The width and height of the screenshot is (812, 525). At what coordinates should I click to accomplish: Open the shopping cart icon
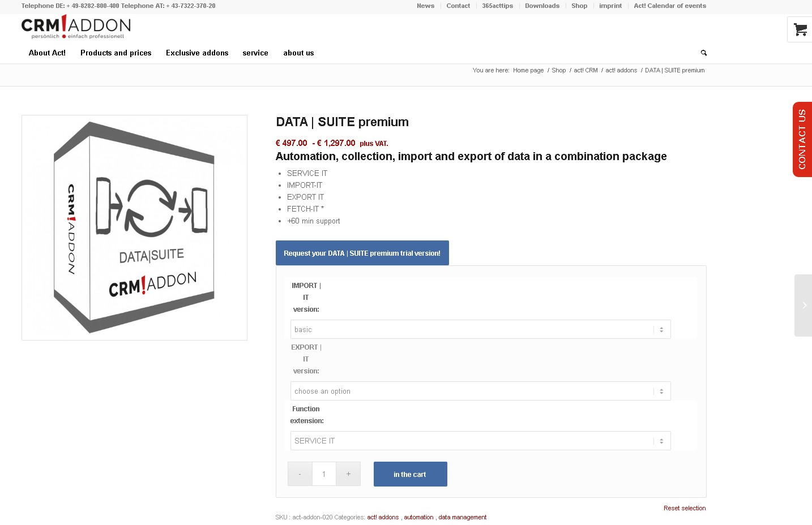[800, 29]
